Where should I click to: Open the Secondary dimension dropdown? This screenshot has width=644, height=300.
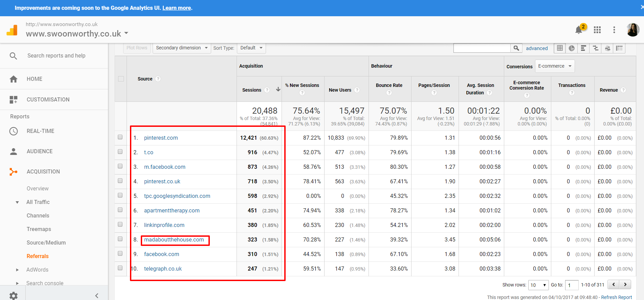(181, 48)
